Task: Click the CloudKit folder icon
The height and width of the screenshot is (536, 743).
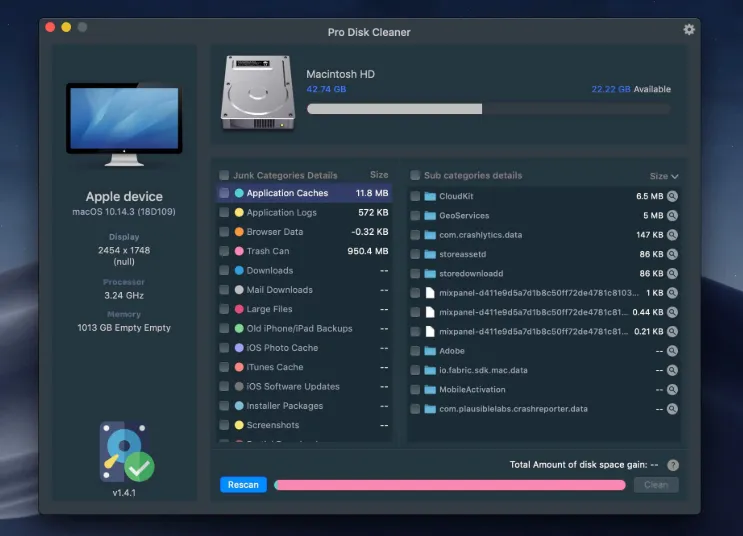Action: coord(430,196)
